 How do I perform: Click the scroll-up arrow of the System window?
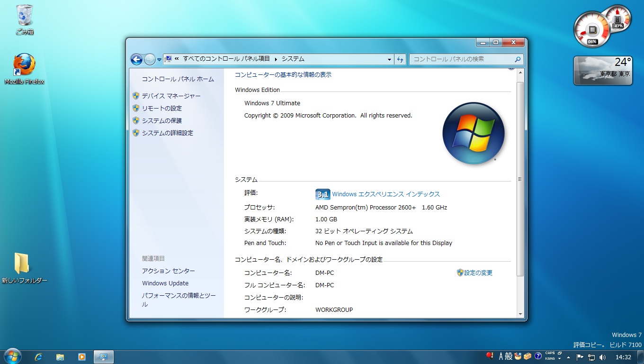[520, 73]
